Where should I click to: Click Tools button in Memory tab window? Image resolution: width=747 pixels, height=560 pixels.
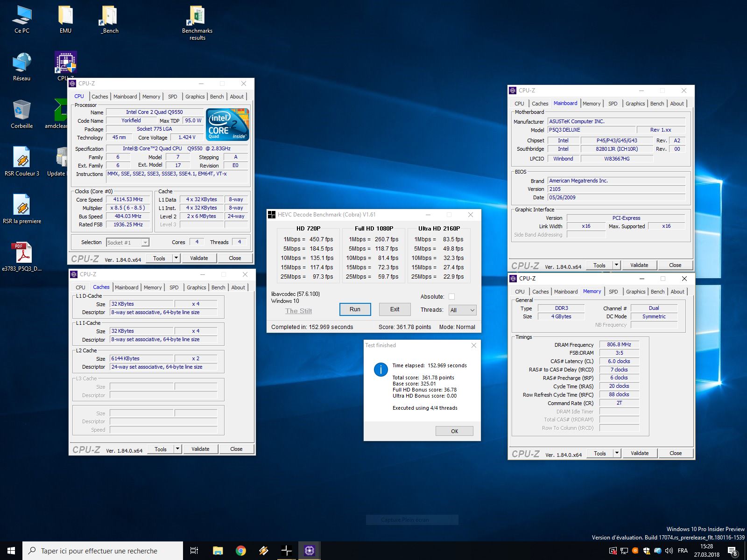[x=600, y=453]
